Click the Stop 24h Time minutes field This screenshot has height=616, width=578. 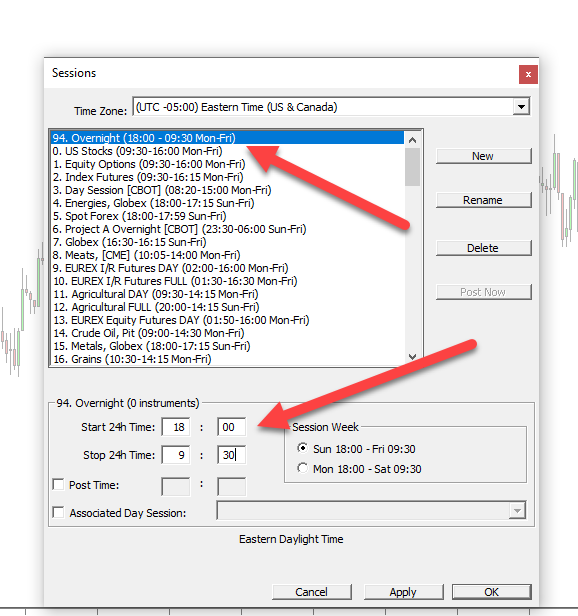click(x=231, y=455)
